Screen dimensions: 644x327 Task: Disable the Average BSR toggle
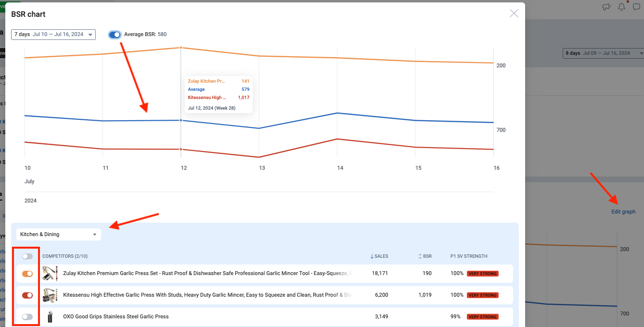[x=115, y=34]
